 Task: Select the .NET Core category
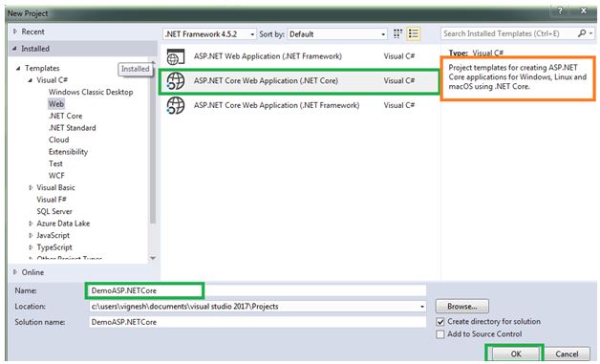pyautogui.click(x=65, y=116)
